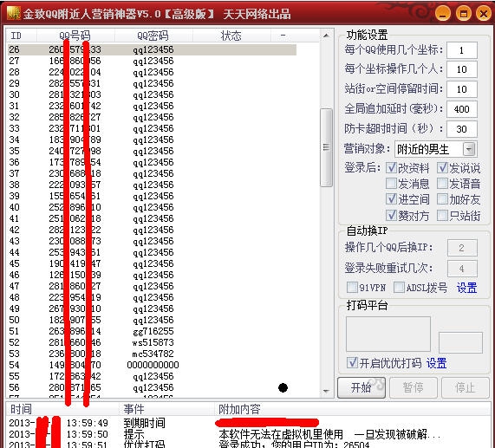
Task: Minimize the window with the orange button
Action: click(443, 14)
